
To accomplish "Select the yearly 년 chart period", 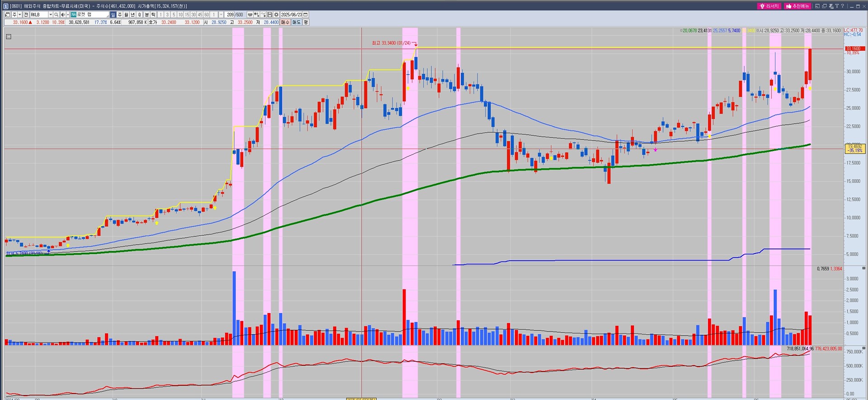I will click(132, 14).
